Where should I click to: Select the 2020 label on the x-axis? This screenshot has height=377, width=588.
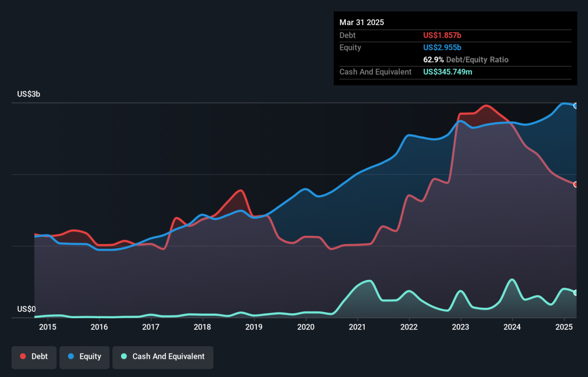pos(306,327)
